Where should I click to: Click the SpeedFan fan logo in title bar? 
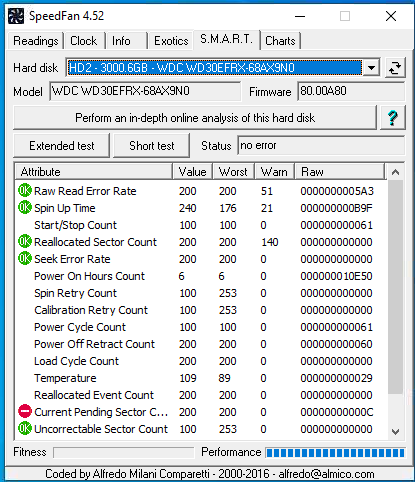[x=16, y=16]
